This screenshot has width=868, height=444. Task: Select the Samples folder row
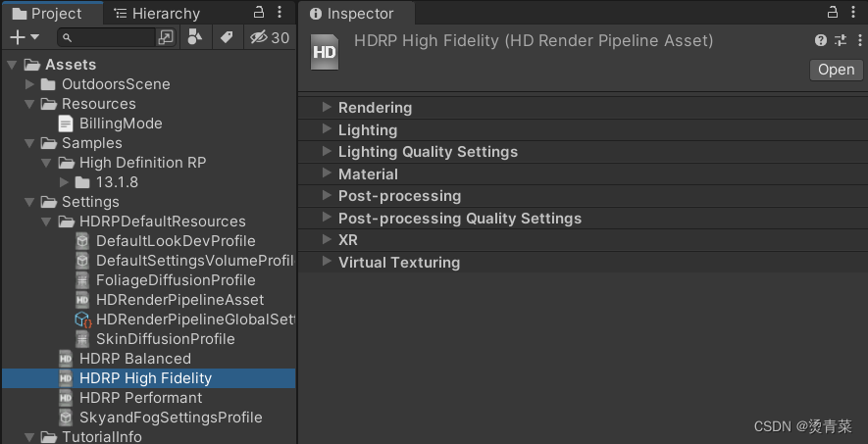coord(149,143)
